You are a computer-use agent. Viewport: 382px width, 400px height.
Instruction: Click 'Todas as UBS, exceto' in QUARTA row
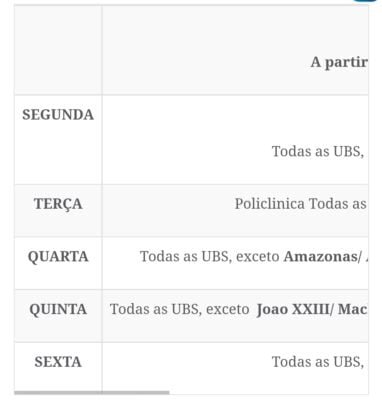[x=210, y=257]
